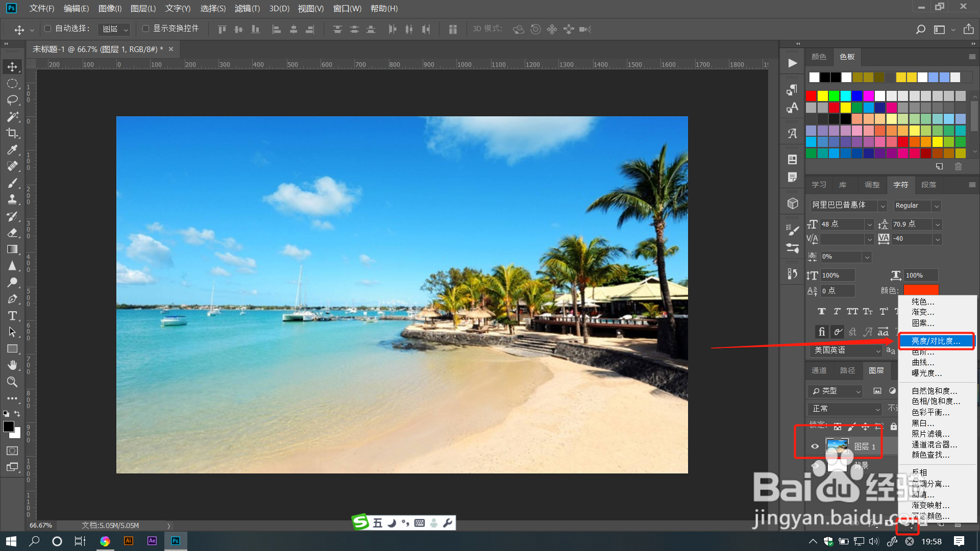Select the Zoom tool in toolbar
The height and width of the screenshot is (551, 980).
tap(12, 382)
